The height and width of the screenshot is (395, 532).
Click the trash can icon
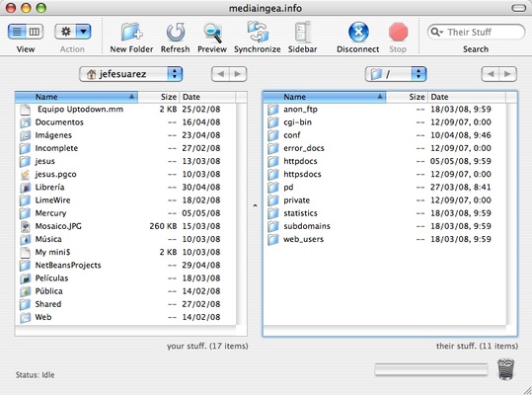505,369
